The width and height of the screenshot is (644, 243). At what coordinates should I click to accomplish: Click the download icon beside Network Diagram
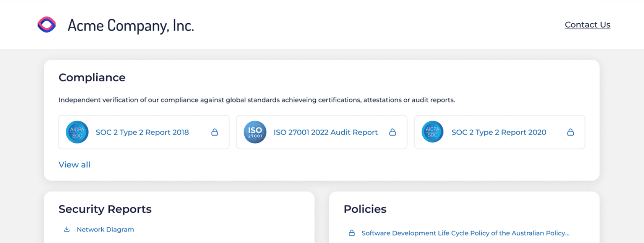pyautogui.click(x=67, y=229)
